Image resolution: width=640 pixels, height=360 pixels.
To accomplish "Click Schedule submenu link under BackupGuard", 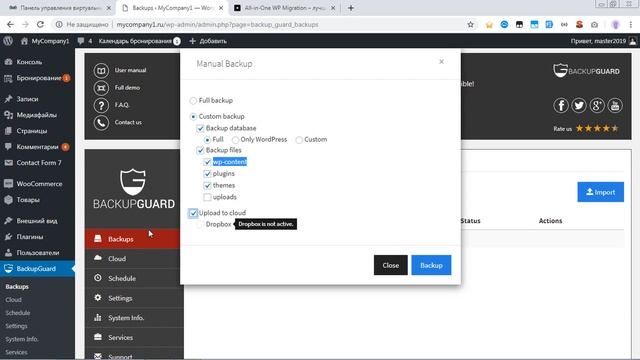I will click(x=18, y=313).
